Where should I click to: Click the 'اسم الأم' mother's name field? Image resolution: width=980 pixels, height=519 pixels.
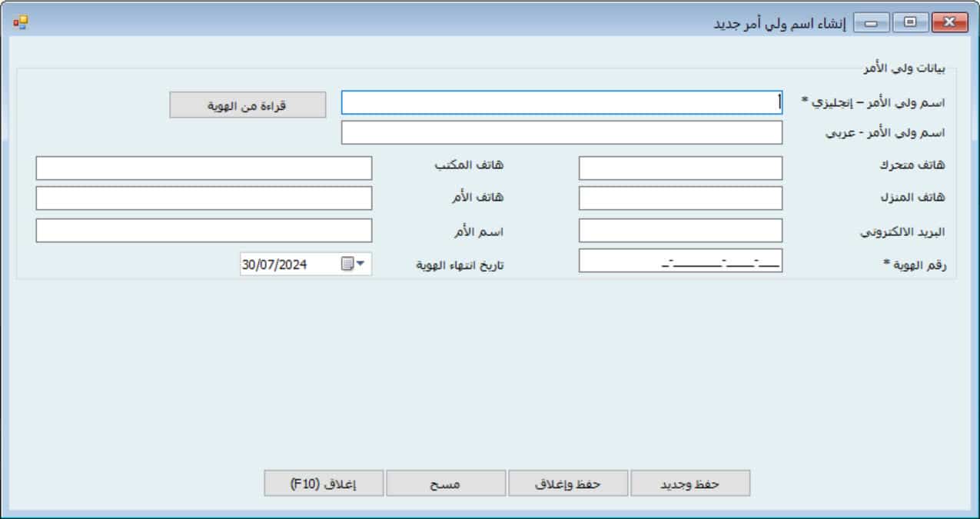pos(204,231)
